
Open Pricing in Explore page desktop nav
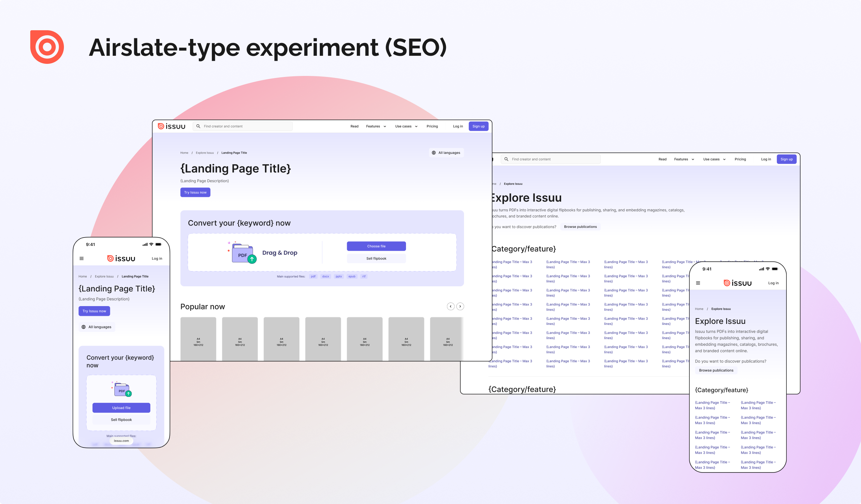pos(740,159)
